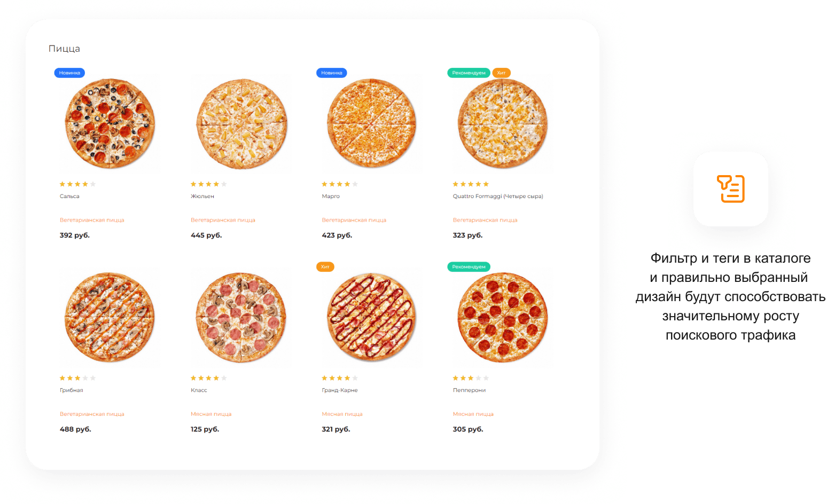This screenshot has width=827, height=504.
Task: Open the Марго product title
Action: [x=331, y=196]
